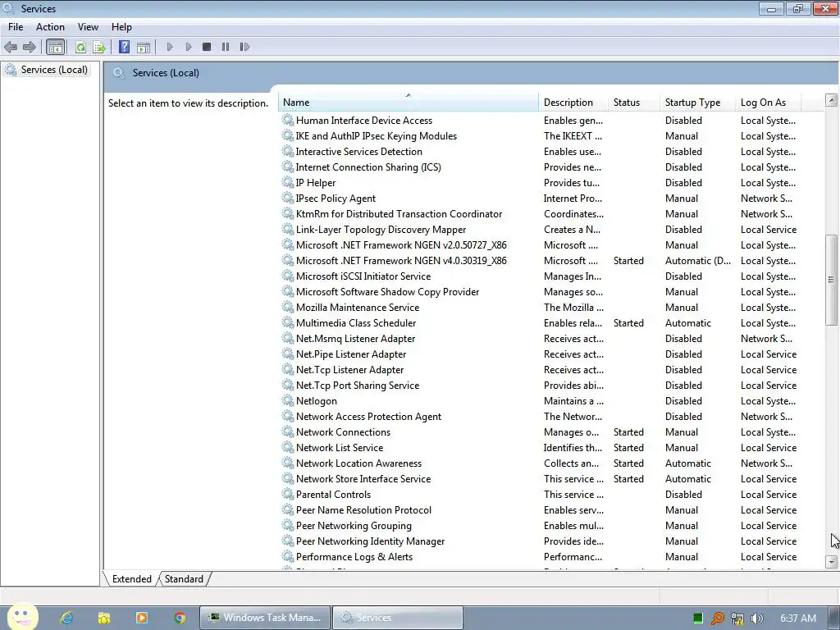Toggle the Show/Hide Console Tree button
The height and width of the screenshot is (630, 840).
(x=55, y=47)
